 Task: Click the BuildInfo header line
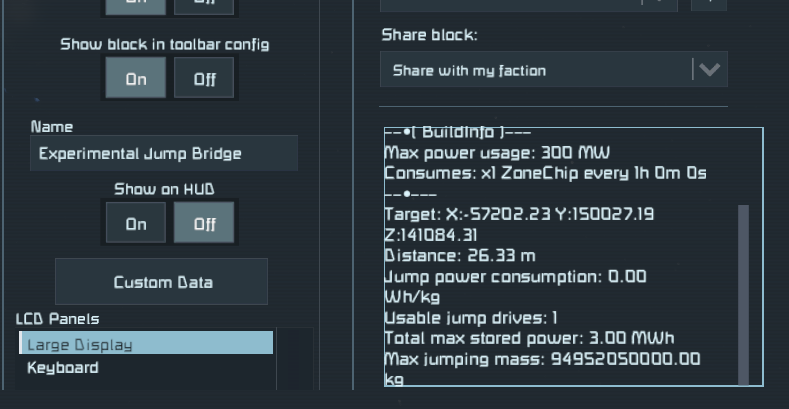coord(457,133)
